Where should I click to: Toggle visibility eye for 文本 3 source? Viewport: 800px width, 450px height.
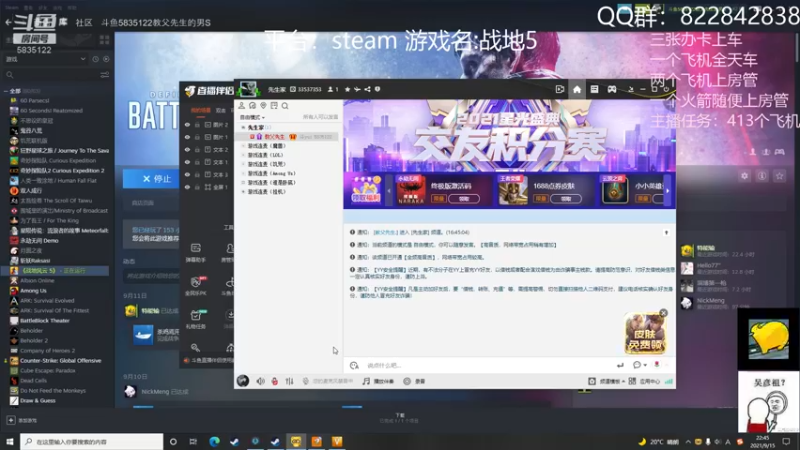pyautogui.click(x=187, y=174)
